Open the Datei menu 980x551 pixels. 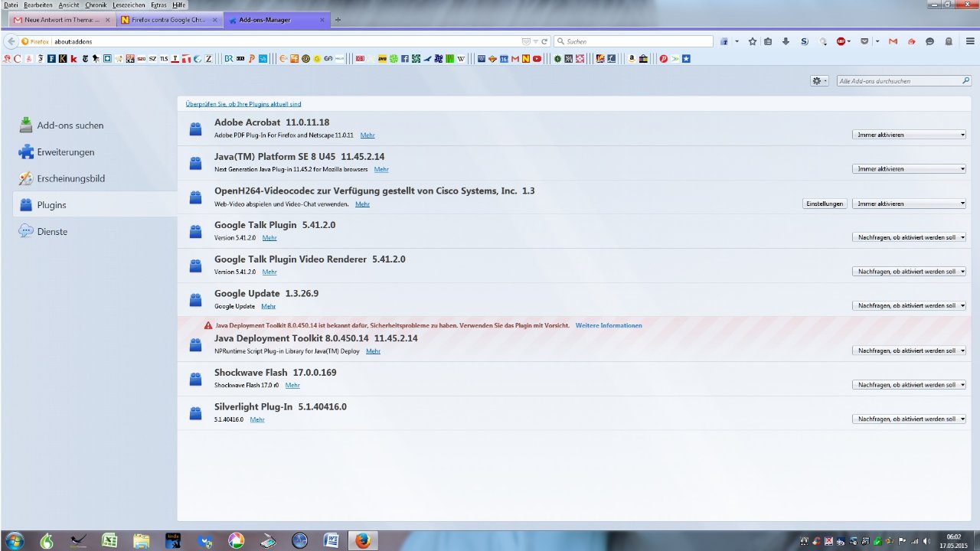click(x=11, y=5)
